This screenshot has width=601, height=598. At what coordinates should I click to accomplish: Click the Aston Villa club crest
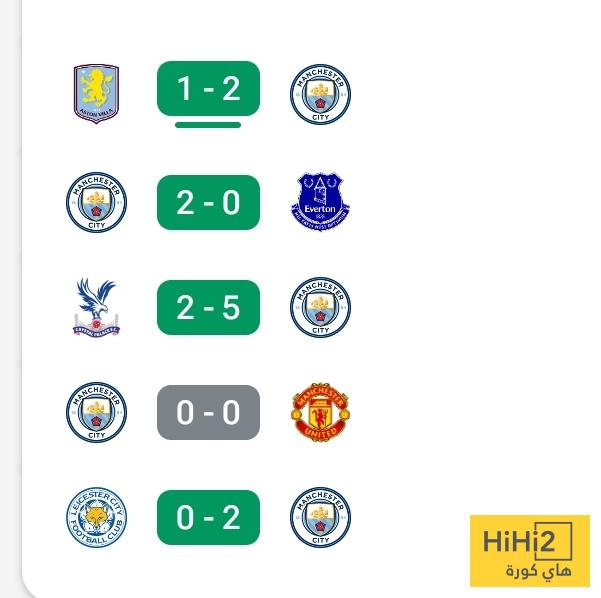[96, 94]
